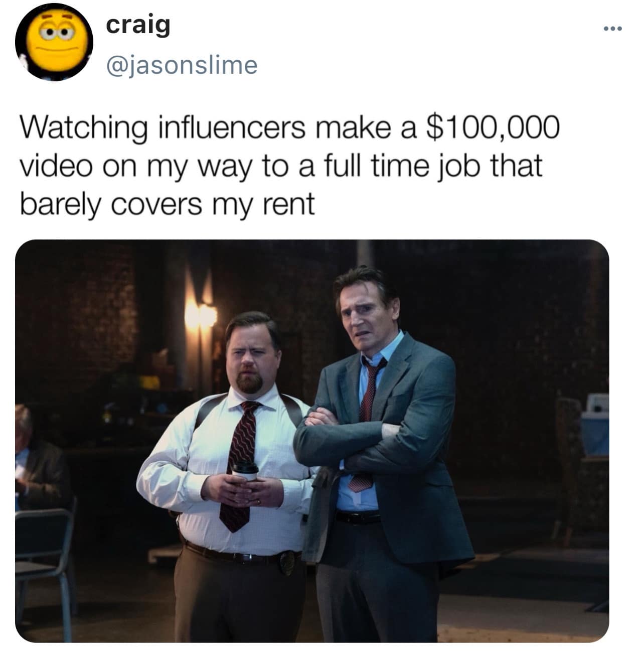Open craig's yellow emoji profile avatar
This screenshot has height=658, width=644.
(x=54, y=42)
